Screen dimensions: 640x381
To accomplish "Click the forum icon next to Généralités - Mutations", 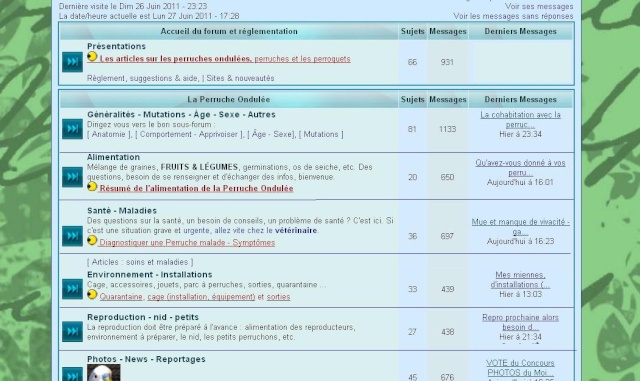I will 72,129.
